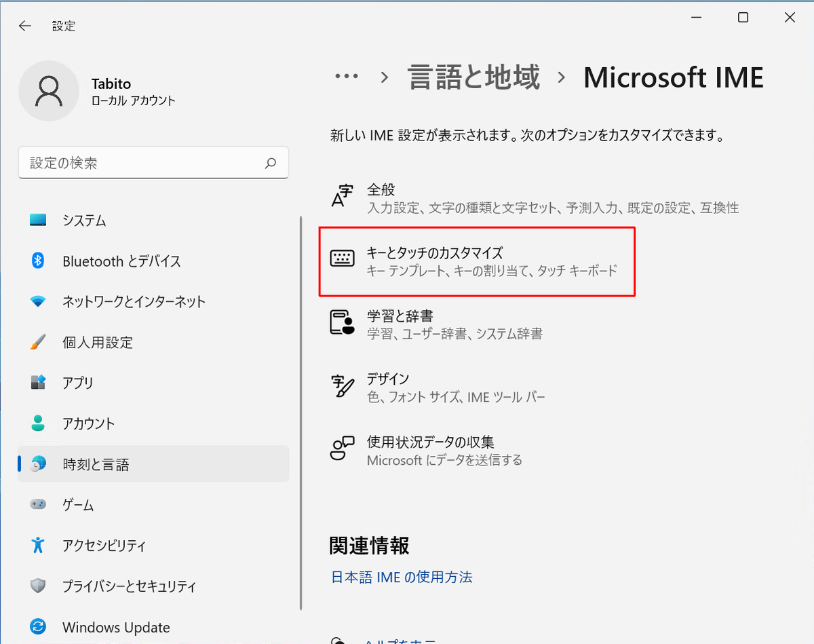
Task: Minimize the settings window
Action: 696,18
